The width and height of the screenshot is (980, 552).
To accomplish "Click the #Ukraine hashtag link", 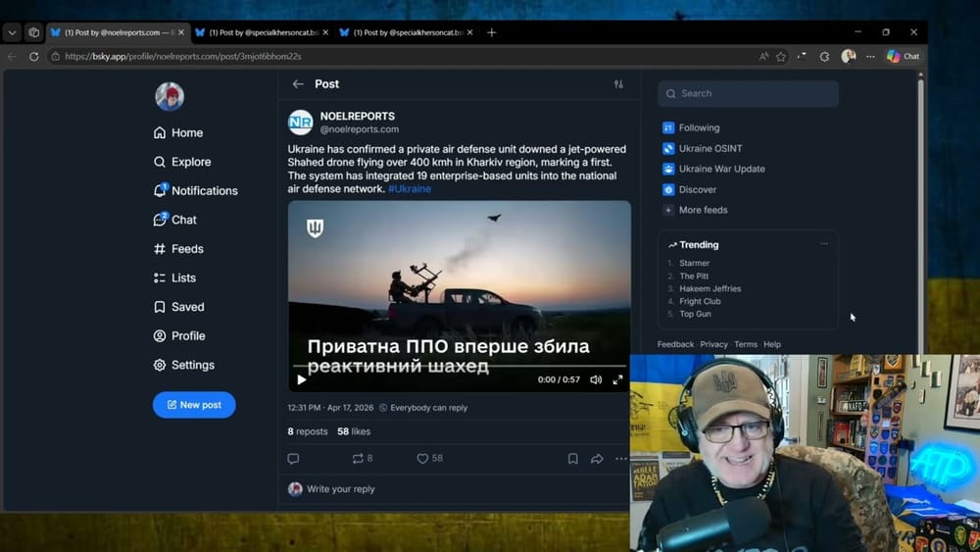I will 409,188.
